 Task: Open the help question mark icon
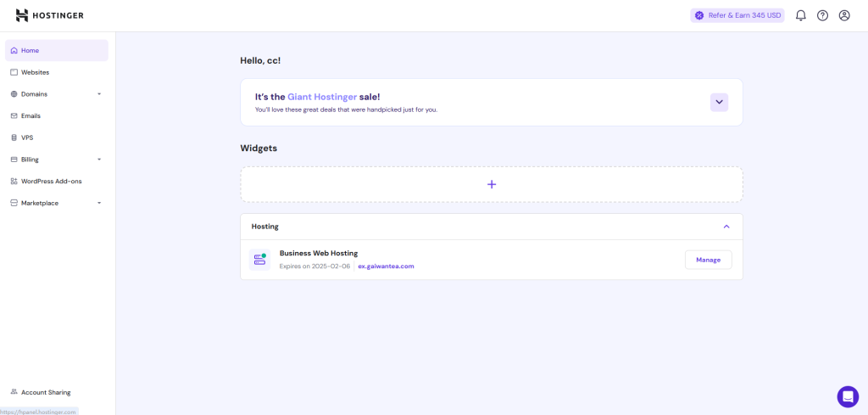822,15
